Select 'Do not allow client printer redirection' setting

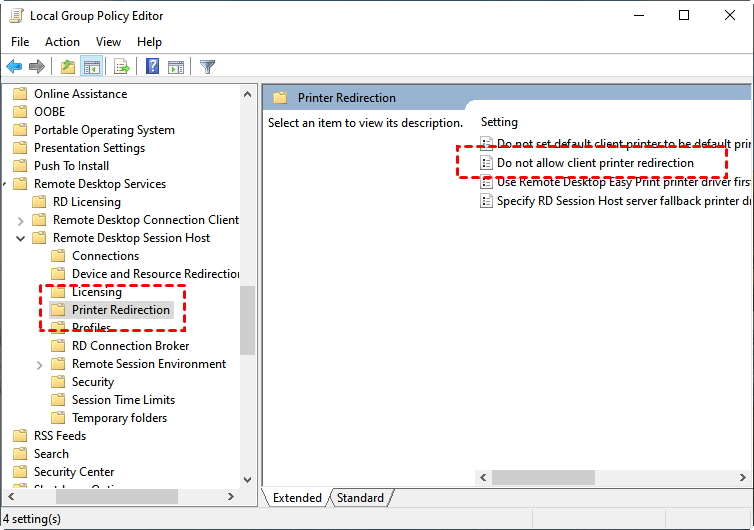click(x=595, y=163)
